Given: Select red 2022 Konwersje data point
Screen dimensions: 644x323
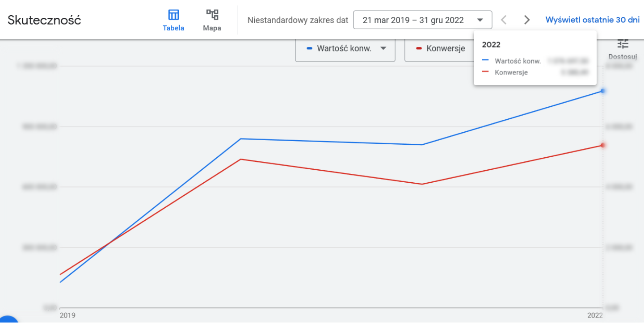Looking at the screenshot, I should click(x=603, y=145).
